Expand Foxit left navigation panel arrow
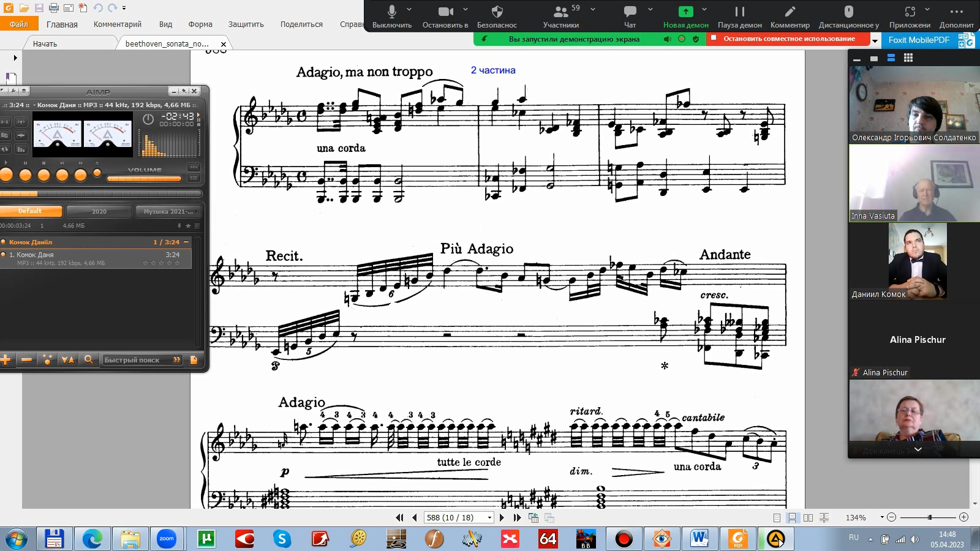Image resolution: width=980 pixels, height=551 pixels. (x=15, y=58)
